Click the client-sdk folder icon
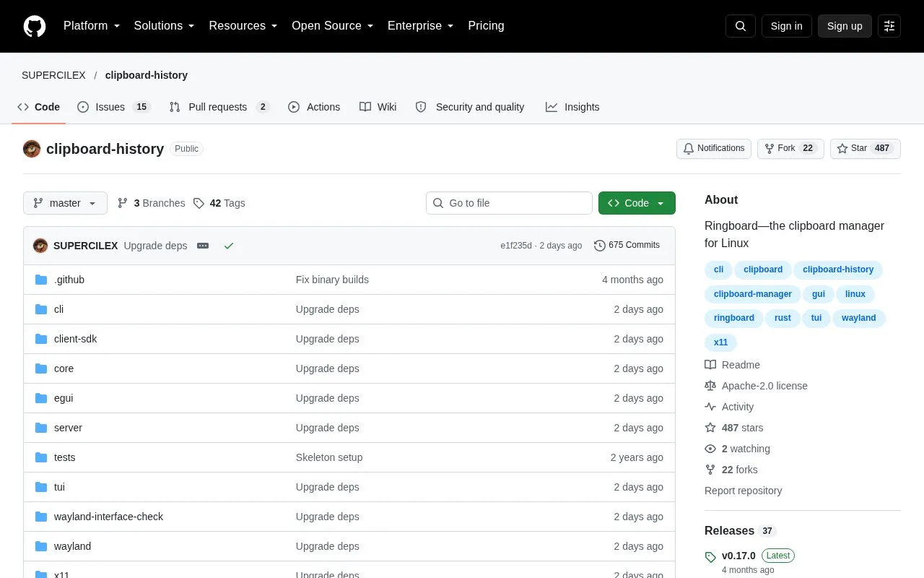924x578 pixels. click(41, 339)
